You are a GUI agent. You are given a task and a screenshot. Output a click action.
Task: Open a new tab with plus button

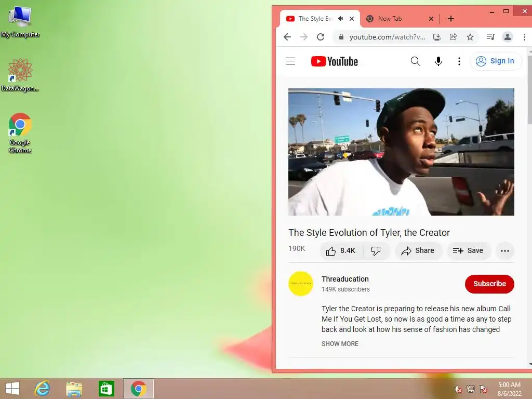pos(450,19)
